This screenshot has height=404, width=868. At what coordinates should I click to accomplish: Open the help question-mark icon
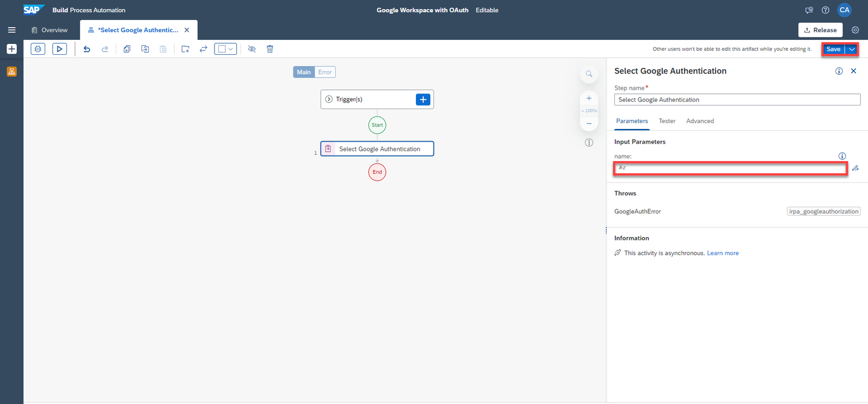point(826,10)
